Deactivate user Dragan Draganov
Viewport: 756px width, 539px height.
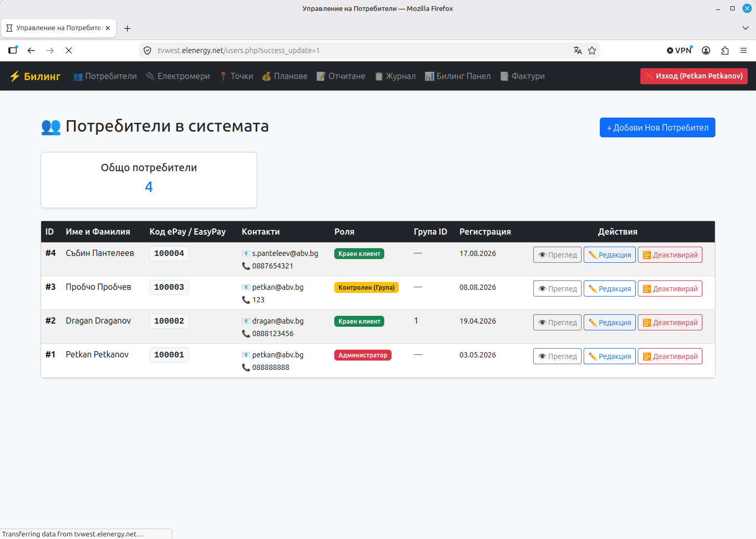(x=670, y=323)
